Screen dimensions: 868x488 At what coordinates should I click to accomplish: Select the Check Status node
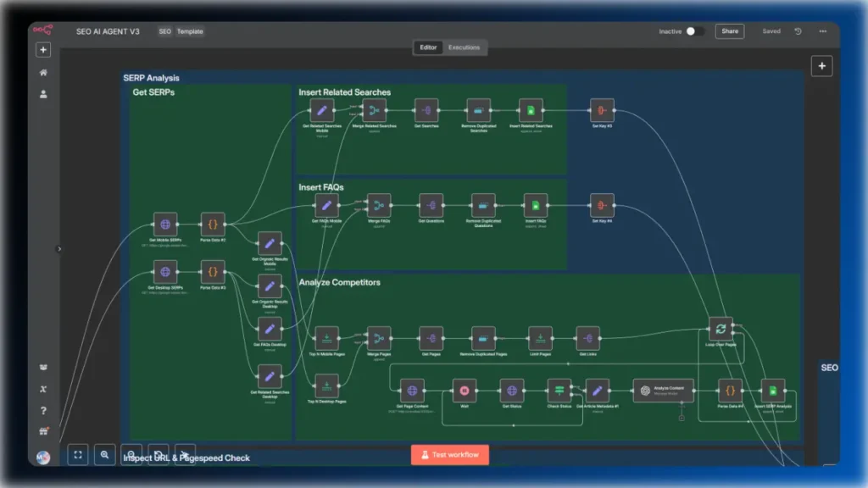559,391
